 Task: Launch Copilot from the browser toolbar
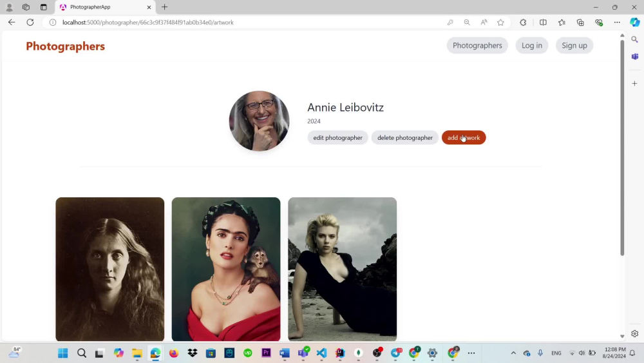tap(635, 22)
